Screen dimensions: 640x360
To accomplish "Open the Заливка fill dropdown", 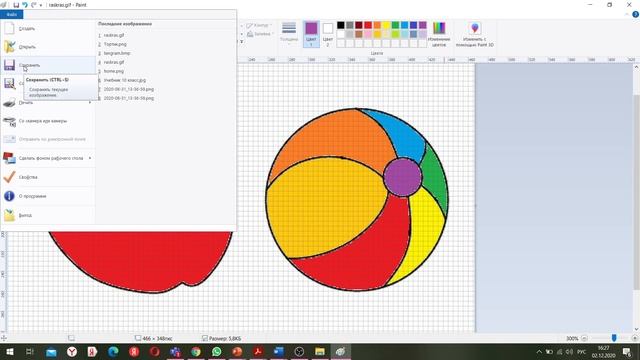I will 260,34.
